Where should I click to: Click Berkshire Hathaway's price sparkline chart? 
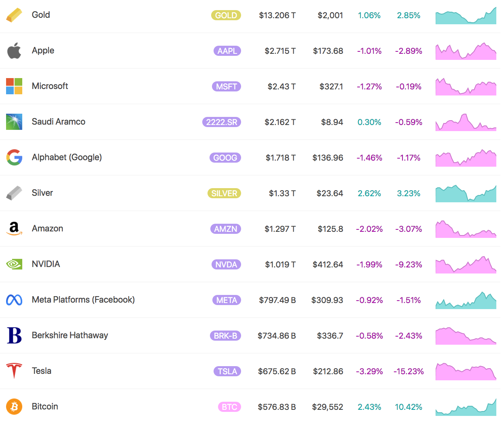[x=466, y=336]
